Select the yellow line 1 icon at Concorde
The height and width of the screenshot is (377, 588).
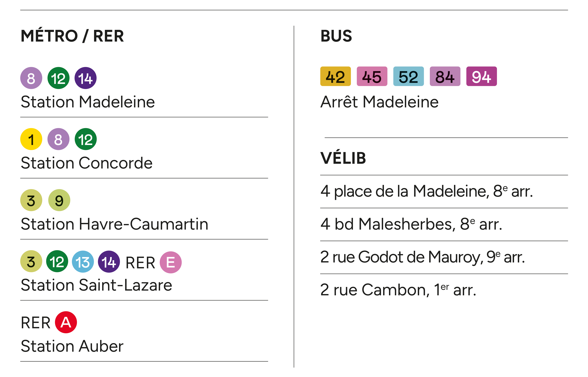coord(31,139)
